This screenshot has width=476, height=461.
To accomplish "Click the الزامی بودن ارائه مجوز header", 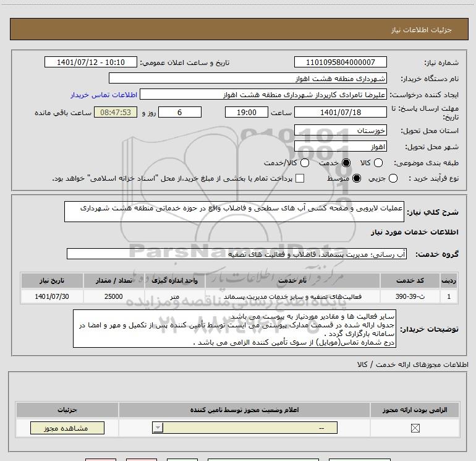I will (415, 410).
